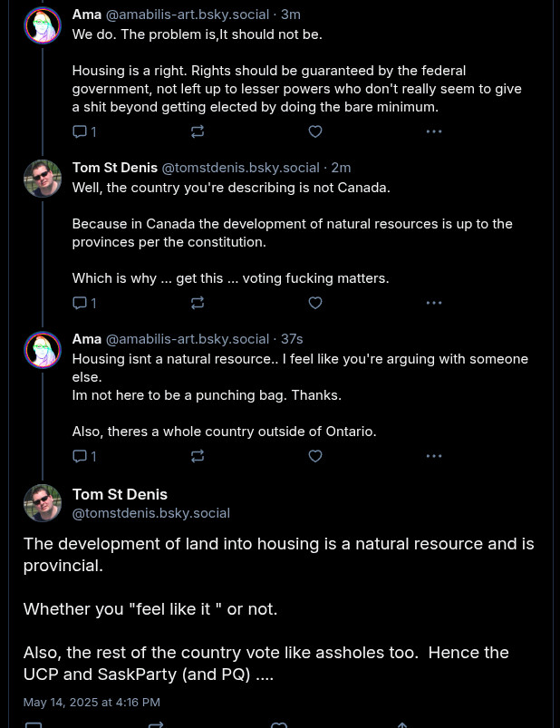
Task: Open Tom St Denis avatar on main post
Action: click(x=43, y=503)
